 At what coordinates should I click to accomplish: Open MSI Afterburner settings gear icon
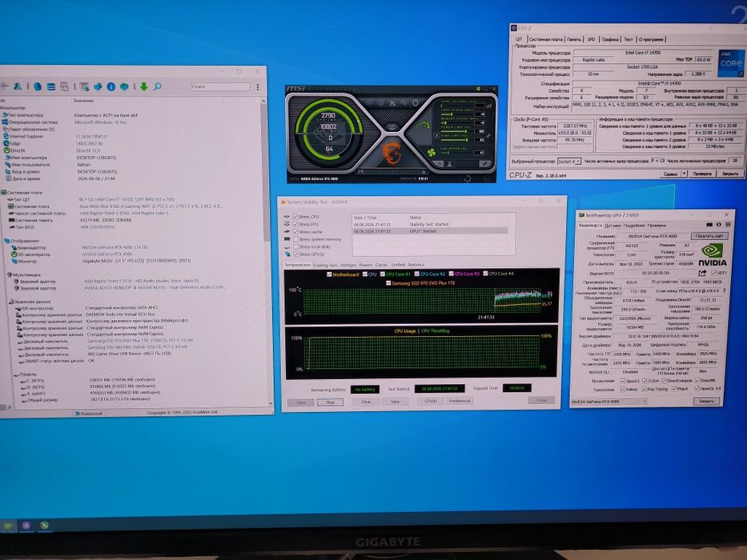[416, 103]
